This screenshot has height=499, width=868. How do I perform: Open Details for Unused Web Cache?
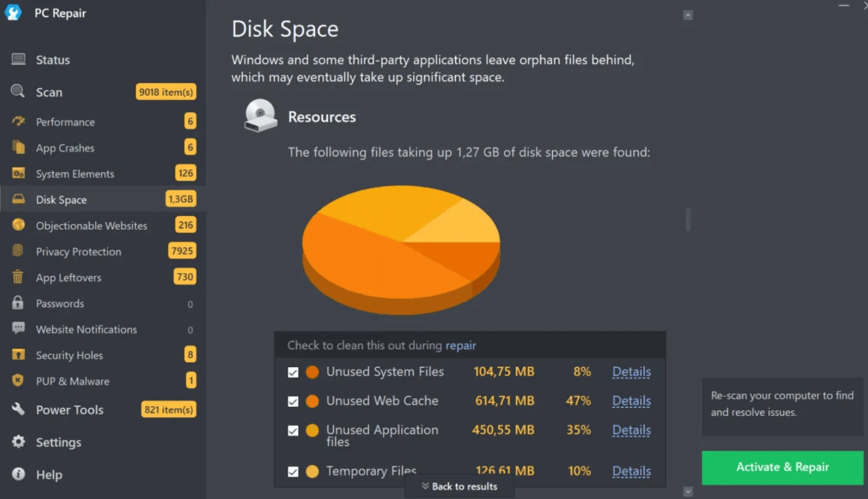[631, 401]
